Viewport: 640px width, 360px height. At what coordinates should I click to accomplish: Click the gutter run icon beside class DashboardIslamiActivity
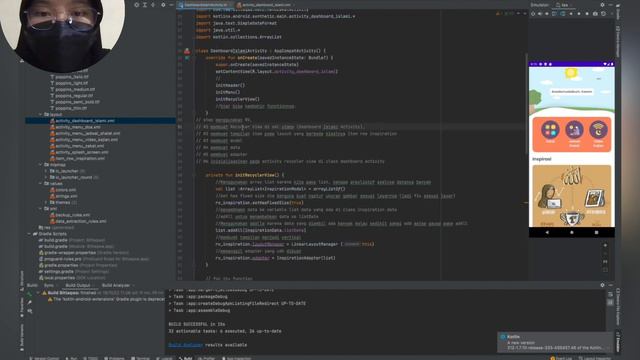(x=187, y=51)
